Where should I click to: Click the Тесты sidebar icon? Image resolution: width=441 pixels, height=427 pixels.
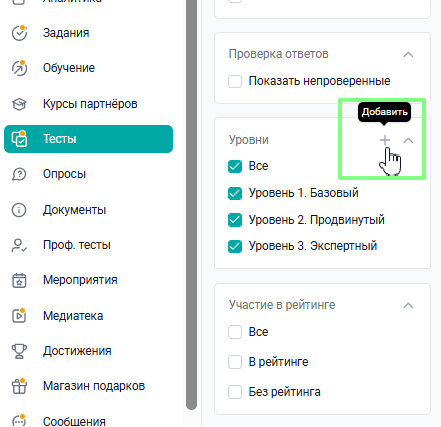click(x=19, y=139)
